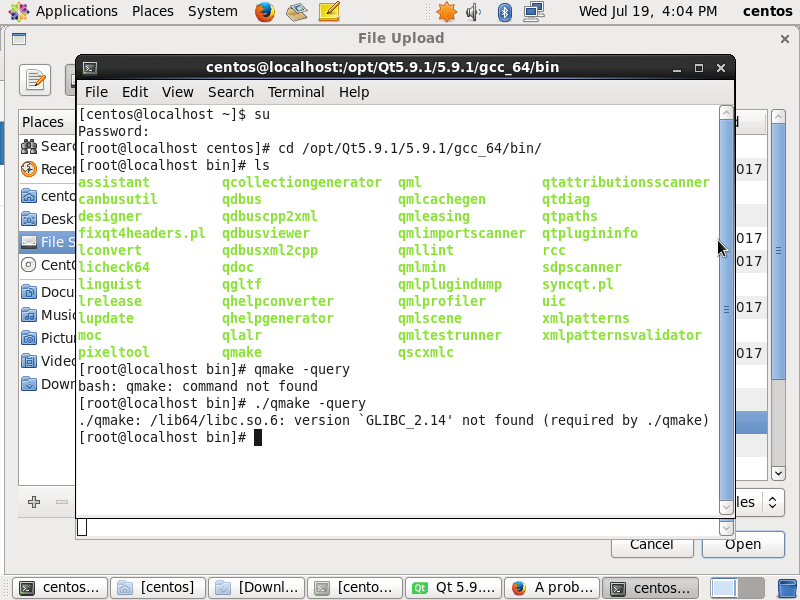Click the second workspace in switcher
This screenshot has height=600, width=800.
click(751, 588)
